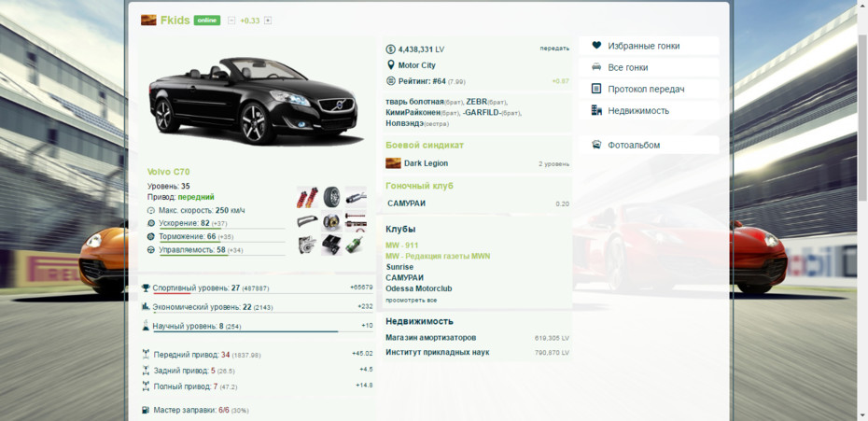Click the building icon beside Недвижимость menu
This screenshot has height=421, width=868.
click(596, 110)
